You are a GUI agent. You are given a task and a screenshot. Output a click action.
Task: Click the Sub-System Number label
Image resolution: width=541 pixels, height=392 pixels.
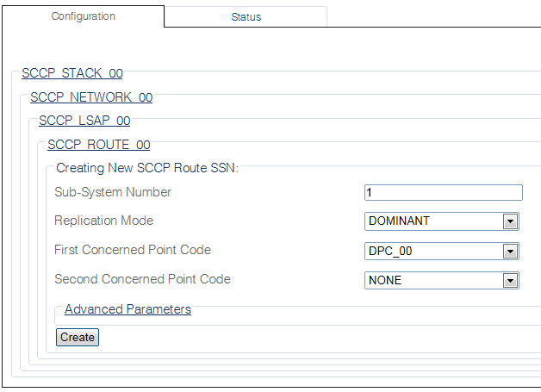point(113,192)
